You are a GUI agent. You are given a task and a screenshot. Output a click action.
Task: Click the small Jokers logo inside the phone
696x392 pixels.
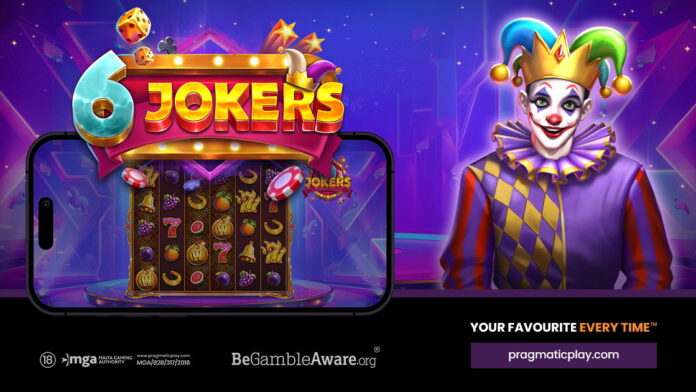328,180
